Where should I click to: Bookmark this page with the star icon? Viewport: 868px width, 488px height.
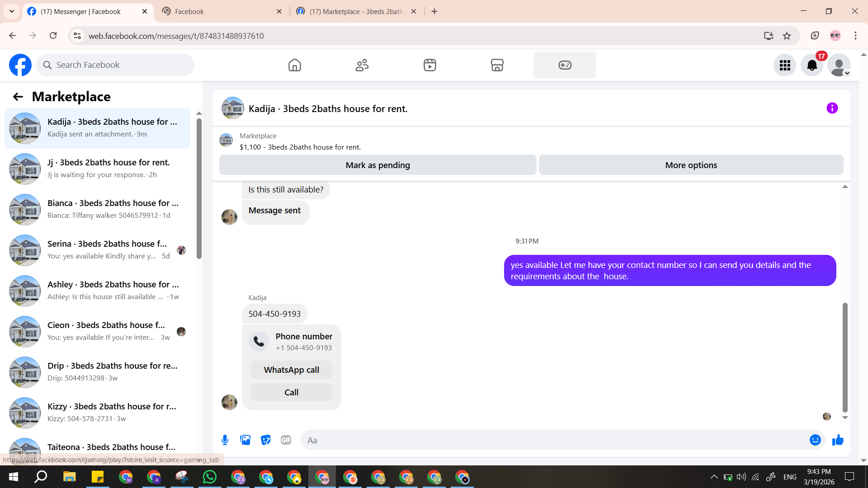point(787,36)
